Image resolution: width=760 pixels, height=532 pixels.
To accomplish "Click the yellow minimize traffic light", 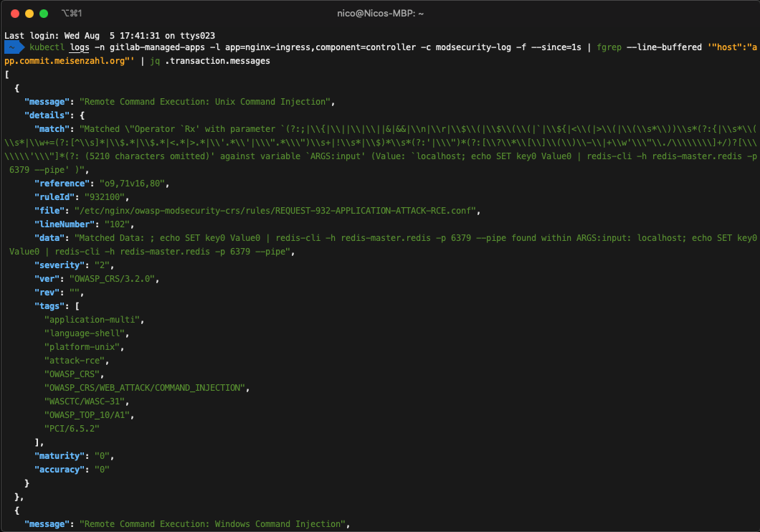I will pyautogui.click(x=28, y=12).
